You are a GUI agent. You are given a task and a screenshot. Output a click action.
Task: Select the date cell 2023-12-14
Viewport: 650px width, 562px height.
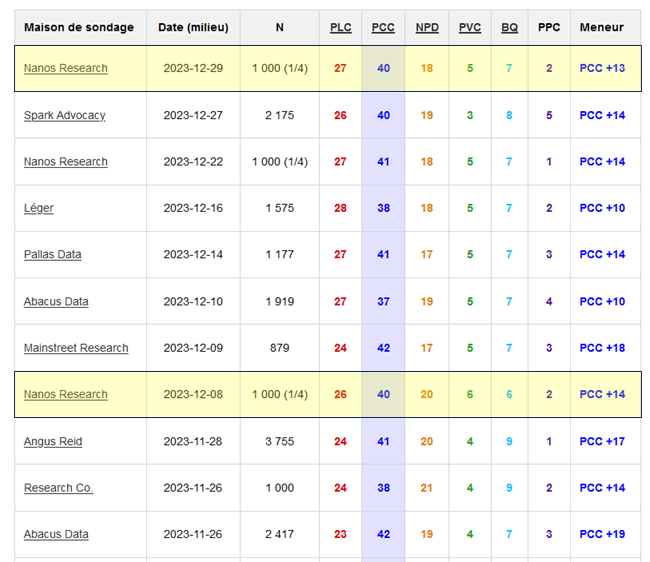[x=193, y=254]
